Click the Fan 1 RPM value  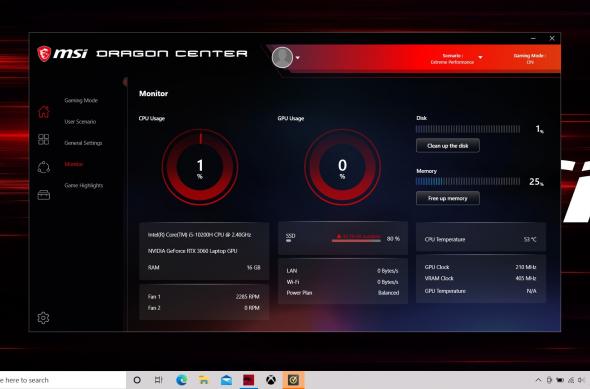(x=248, y=297)
